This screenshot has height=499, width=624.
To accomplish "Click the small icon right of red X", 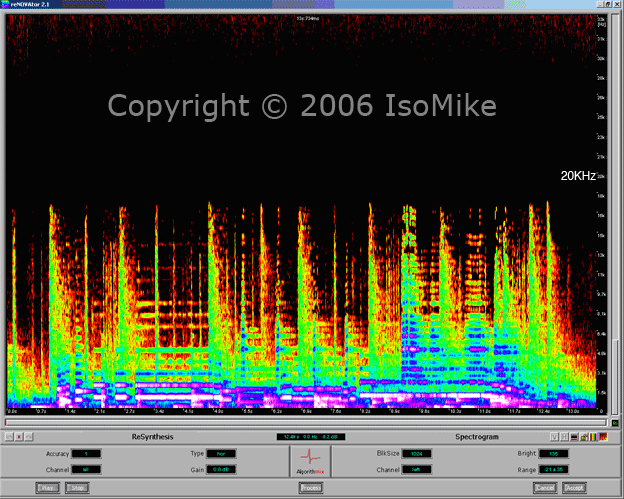I will pyautogui.click(x=29, y=437).
